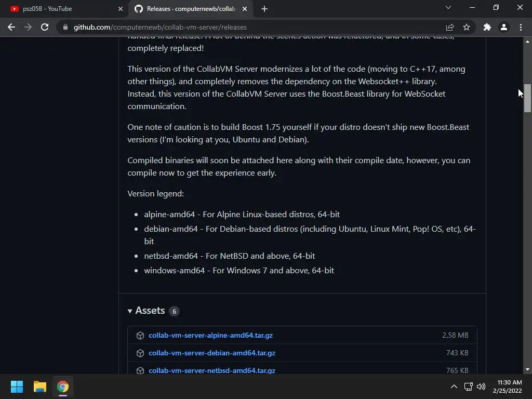The width and height of the screenshot is (532, 399).
Task: Minimize the Chrome window
Action: 472,7
